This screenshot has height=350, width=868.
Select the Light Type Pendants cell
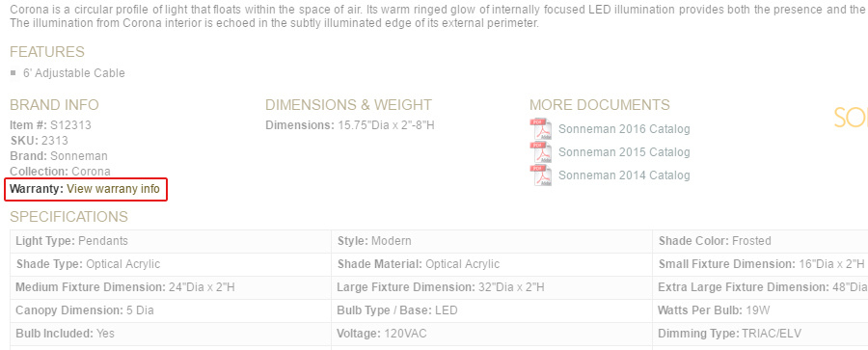pyautogui.click(x=171, y=241)
